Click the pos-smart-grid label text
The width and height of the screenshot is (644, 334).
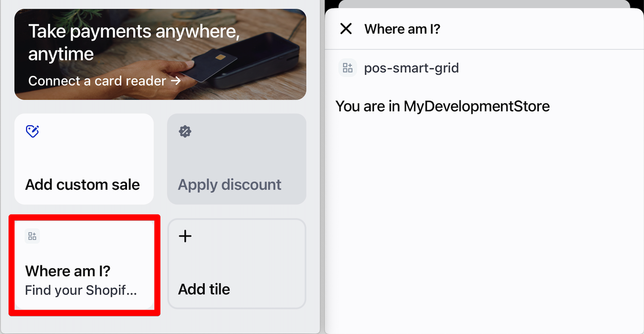click(x=411, y=68)
